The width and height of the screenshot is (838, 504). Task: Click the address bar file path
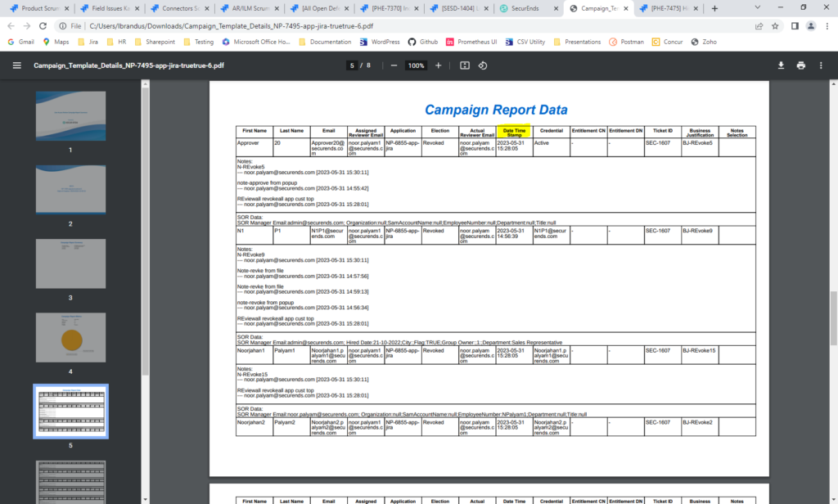[x=231, y=25]
